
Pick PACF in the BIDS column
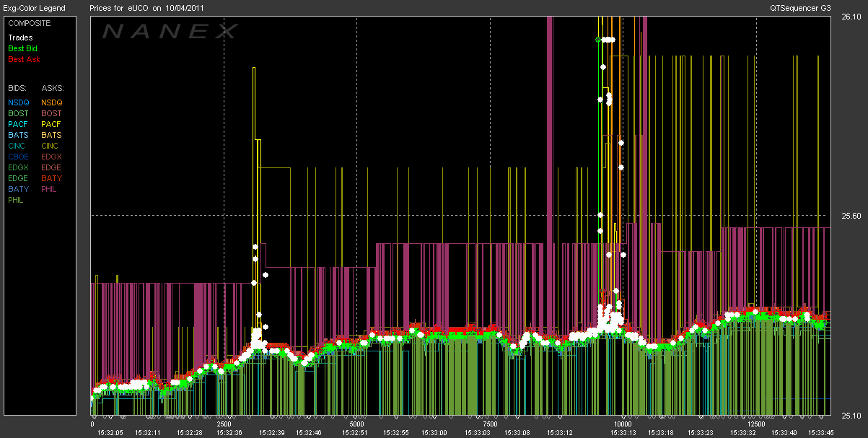coord(18,124)
